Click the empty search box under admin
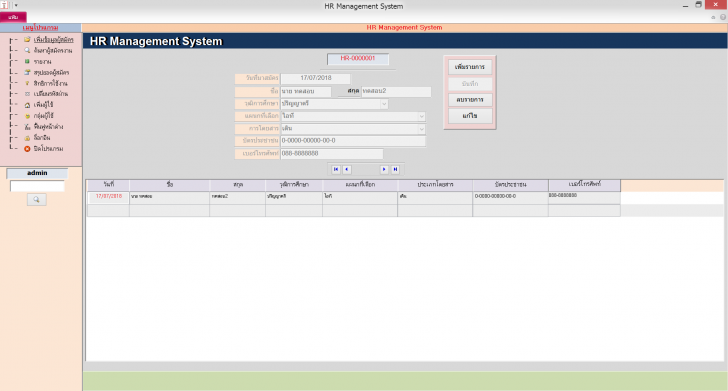728x391 pixels. [x=37, y=186]
